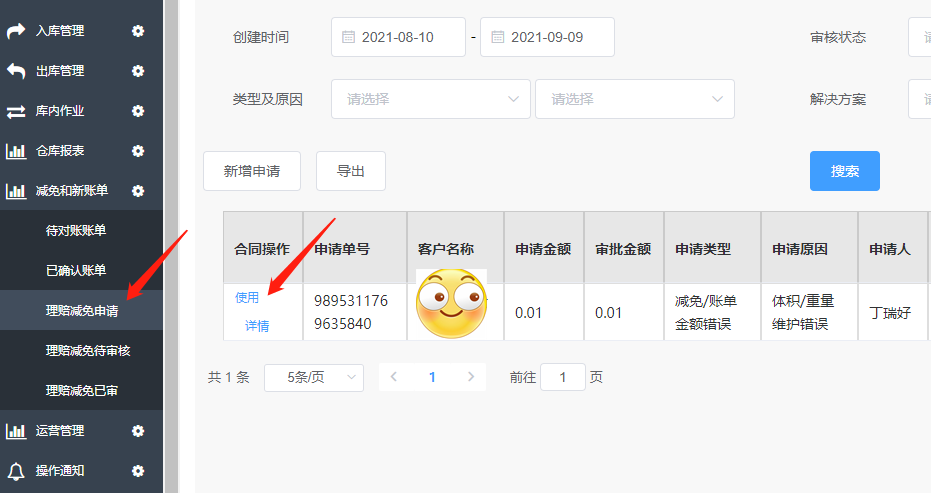Go to next page with right chevron
Screen dimensions: 931x493
[x=471, y=377]
